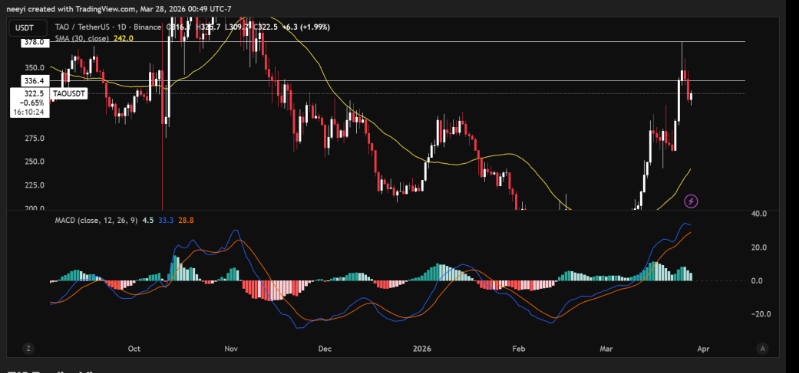Click the 40.0 MACD axis label
The height and width of the screenshot is (373, 799).
(x=759, y=214)
